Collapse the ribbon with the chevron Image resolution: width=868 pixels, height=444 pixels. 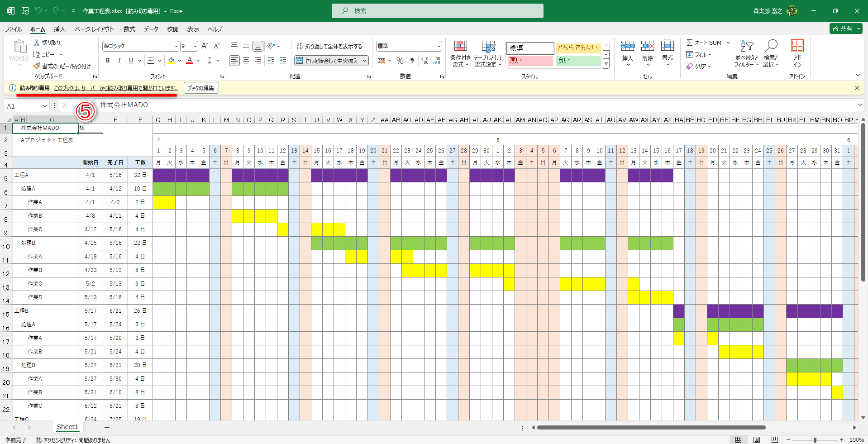coord(858,75)
